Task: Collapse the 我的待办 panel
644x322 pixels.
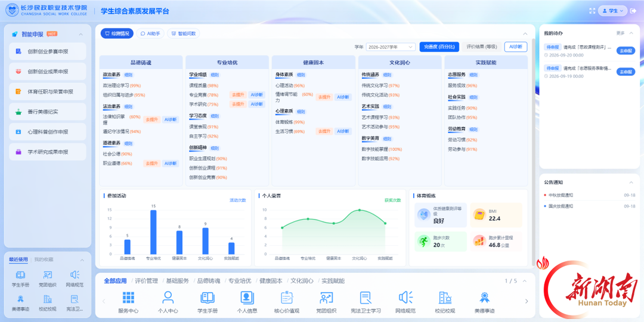Action: [x=631, y=33]
